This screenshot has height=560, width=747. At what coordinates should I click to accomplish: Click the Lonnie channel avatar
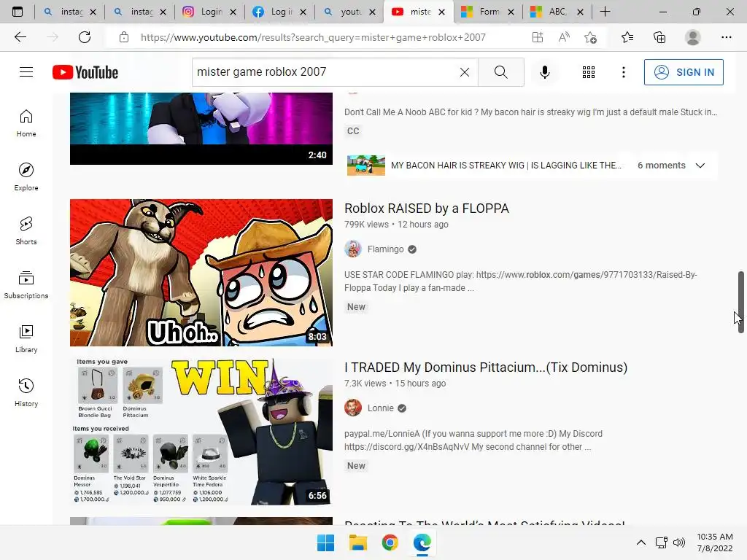point(353,408)
